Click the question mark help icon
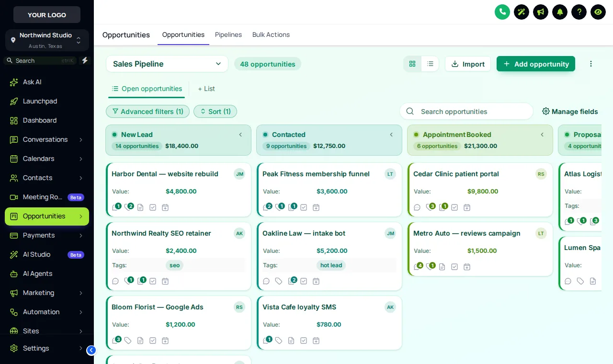The width and height of the screenshot is (613, 364). (x=579, y=12)
